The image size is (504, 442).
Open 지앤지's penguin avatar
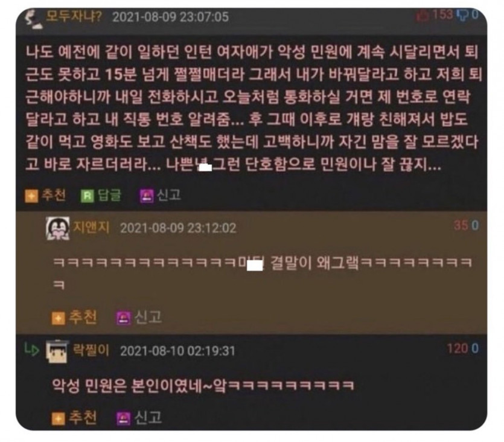57,228
